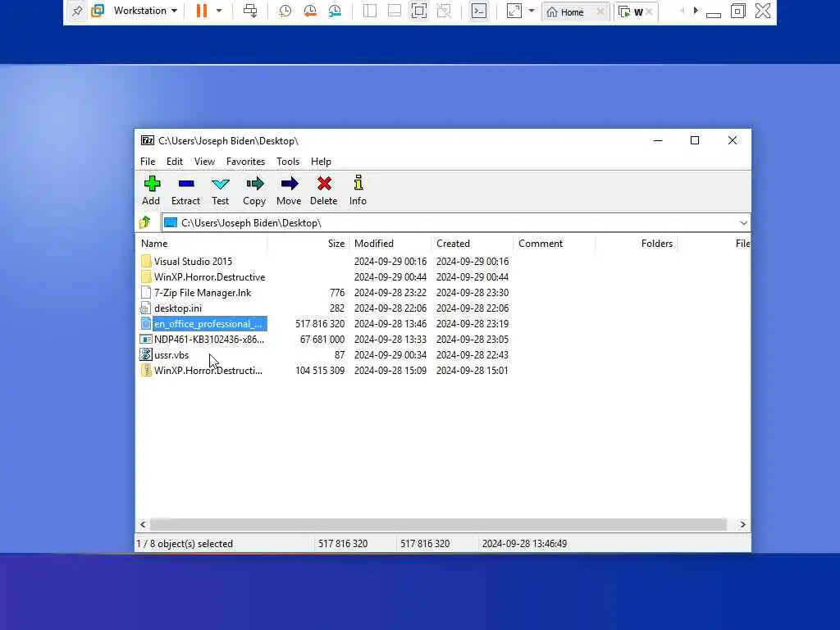Viewport: 840px width, 630px height.
Task: Go up one folder level with the arrow icon
Action: pos(144,222)
